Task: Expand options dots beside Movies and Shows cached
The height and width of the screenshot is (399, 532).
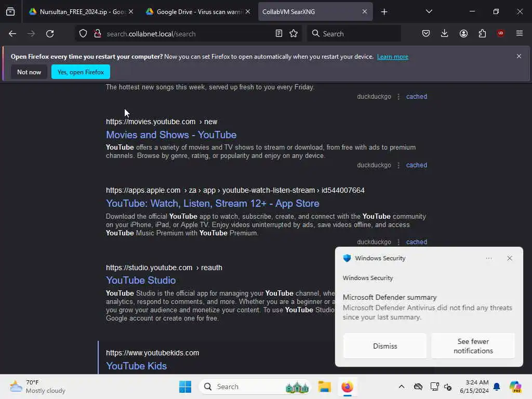Action: coord(398,165)
